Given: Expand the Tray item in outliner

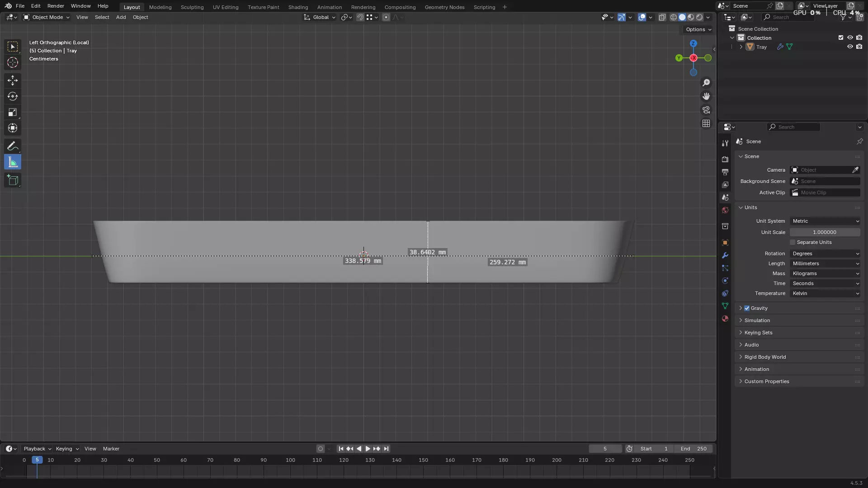Looking at the screenshot, I should click(x=741, y=47).
